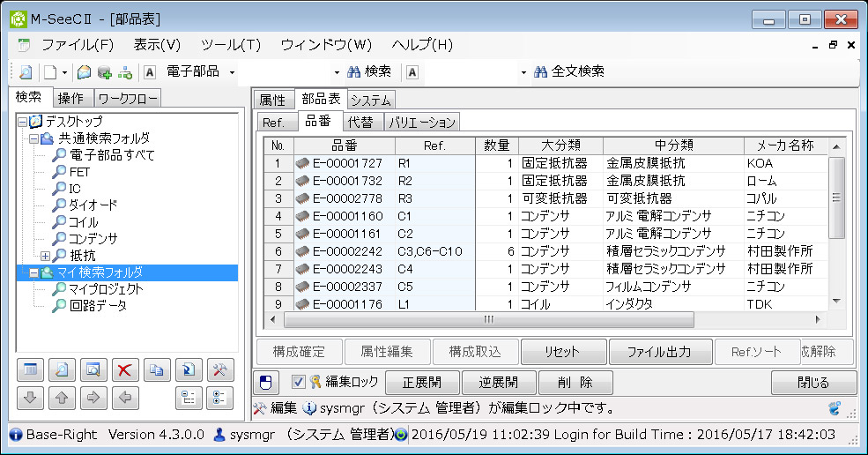This screenshot has height=455, width=868.
Task: Click the gray down arrow button
Action: tap(31, 398)
